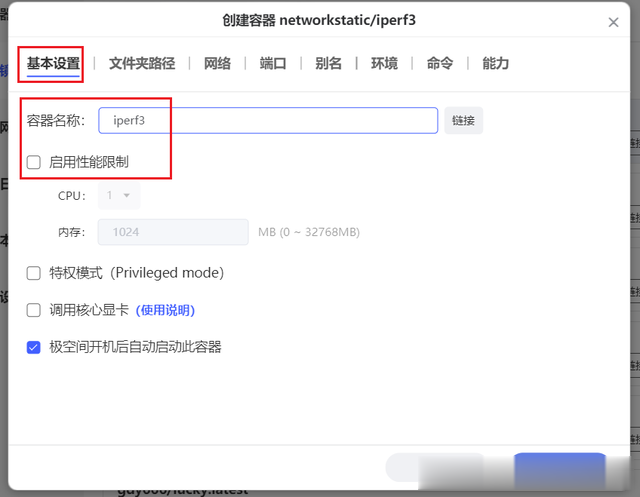This screenshot has width=640, height=497.
Task: Open the 命令 tab
Action: [x=440, y=63]
